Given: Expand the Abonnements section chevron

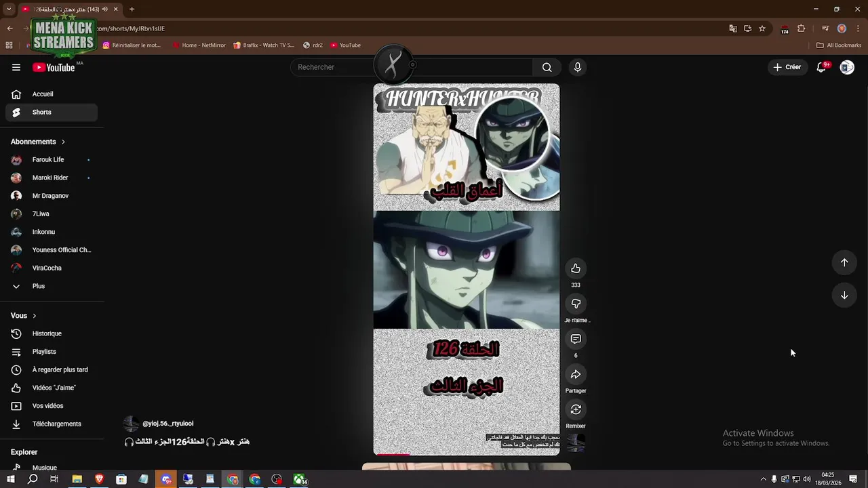Looking at the screenshot, I should tap(63, 142).
